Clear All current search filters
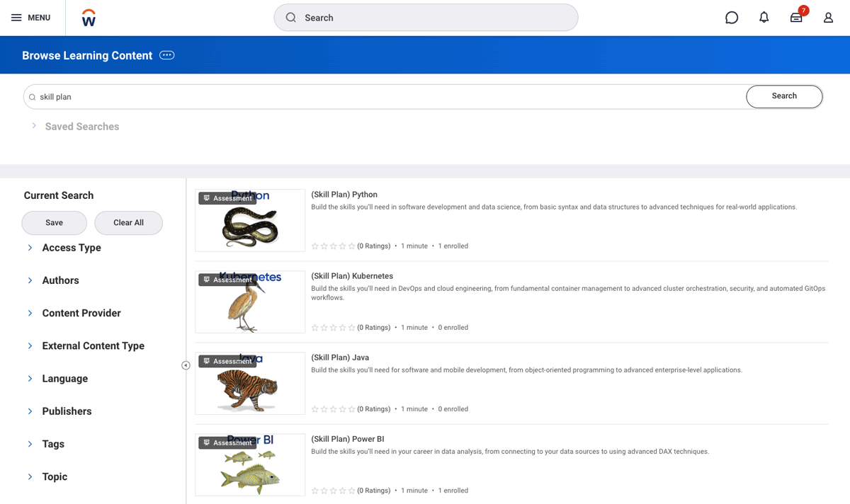Image resolution: width=850 pixels, height=504 pixels. click(129, 222)
